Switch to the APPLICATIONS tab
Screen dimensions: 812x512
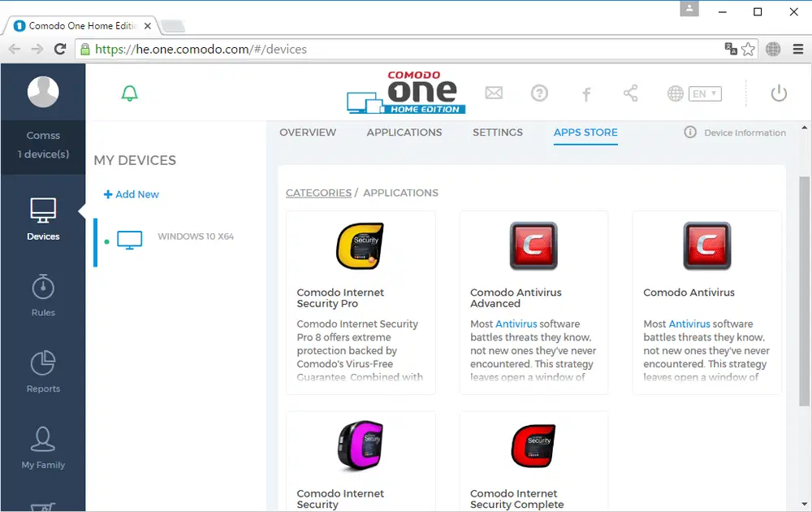pos(404,132)
